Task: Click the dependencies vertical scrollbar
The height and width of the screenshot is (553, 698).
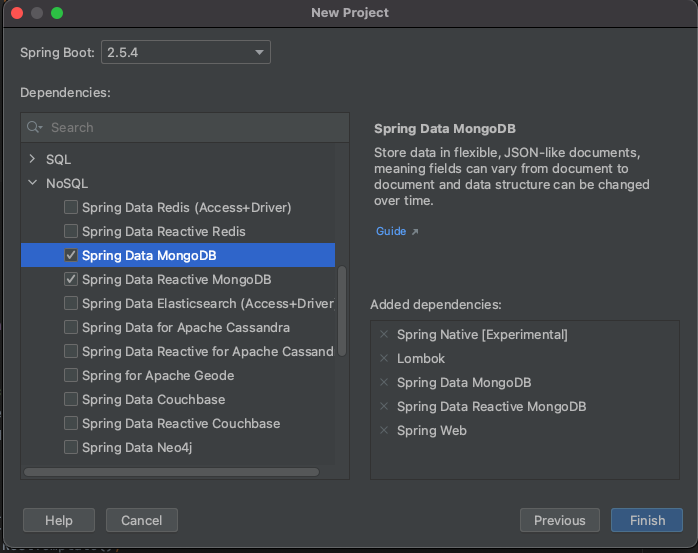Action: coord(343,311)
